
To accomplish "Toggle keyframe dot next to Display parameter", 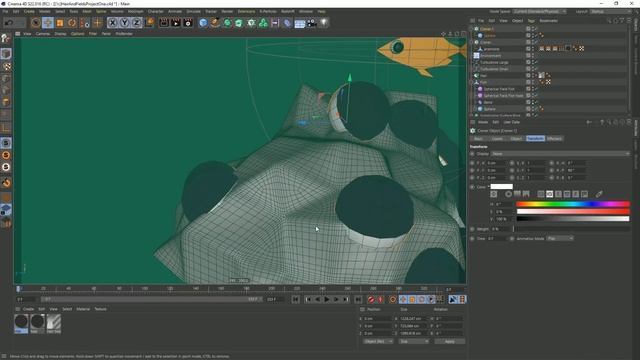I will click(472, 154).
